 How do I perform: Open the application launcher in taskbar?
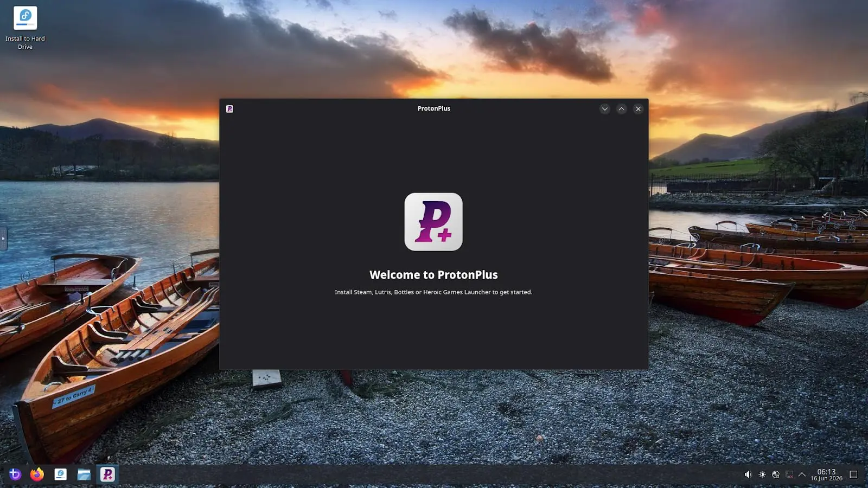[15, 474]
